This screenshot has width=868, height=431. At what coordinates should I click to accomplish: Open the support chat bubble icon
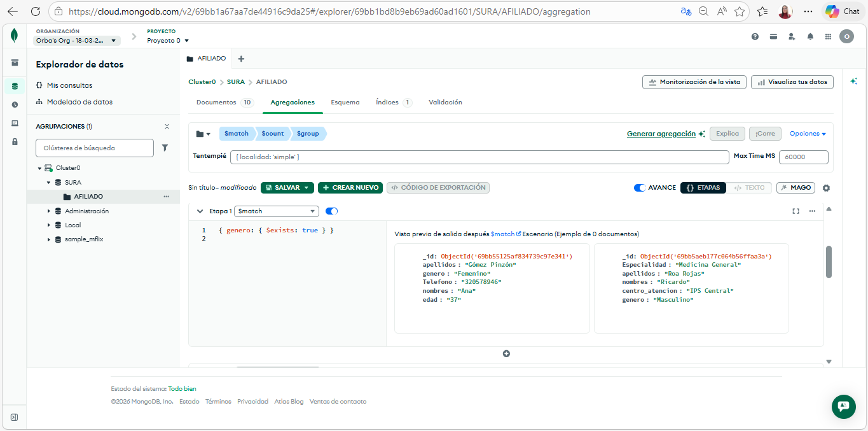(843, 406)
